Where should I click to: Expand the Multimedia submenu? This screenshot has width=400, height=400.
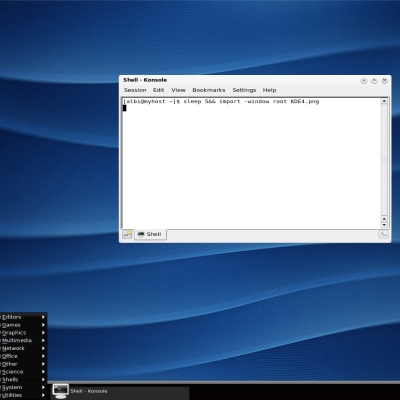(23, 340)
